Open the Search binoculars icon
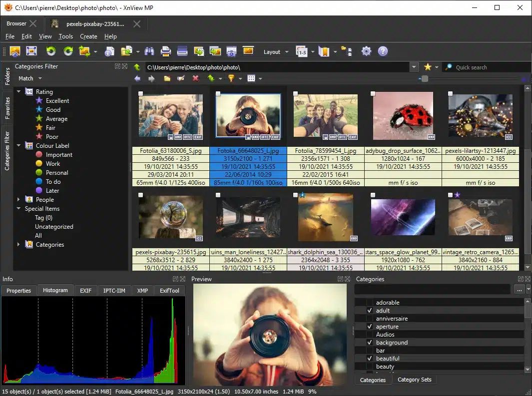Viewport: 532px width, 396px height. [x=149, y=51]
